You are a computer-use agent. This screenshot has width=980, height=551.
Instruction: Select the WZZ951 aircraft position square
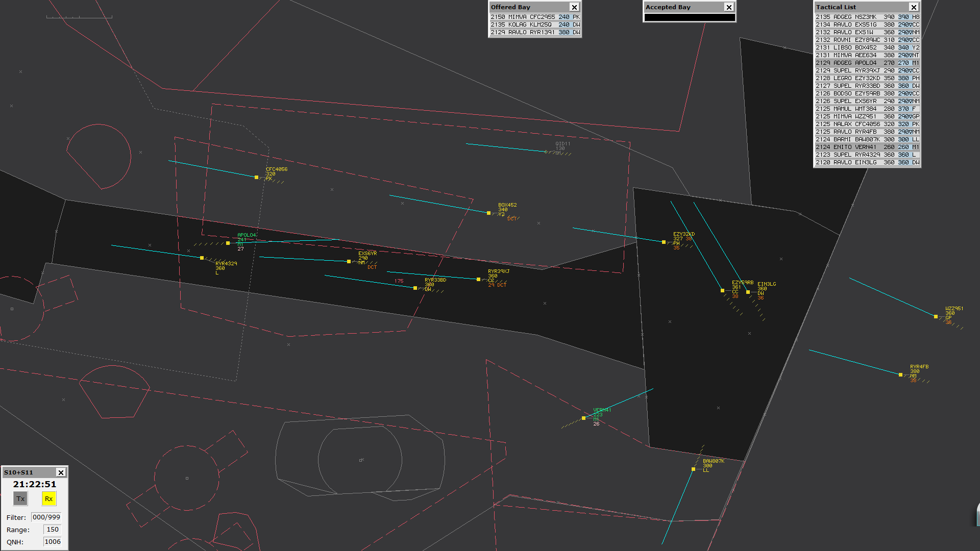936,317
